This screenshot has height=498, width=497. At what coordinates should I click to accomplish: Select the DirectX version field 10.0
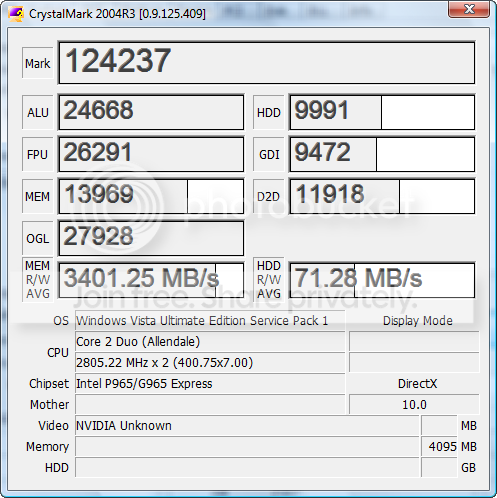click(x=414, y=405)
